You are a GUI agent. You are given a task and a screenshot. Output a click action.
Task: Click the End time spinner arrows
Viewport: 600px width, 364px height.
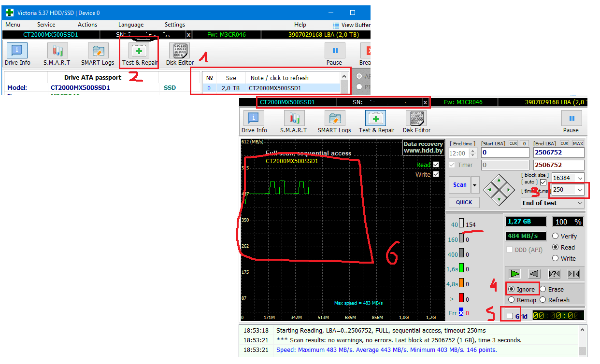473,153
